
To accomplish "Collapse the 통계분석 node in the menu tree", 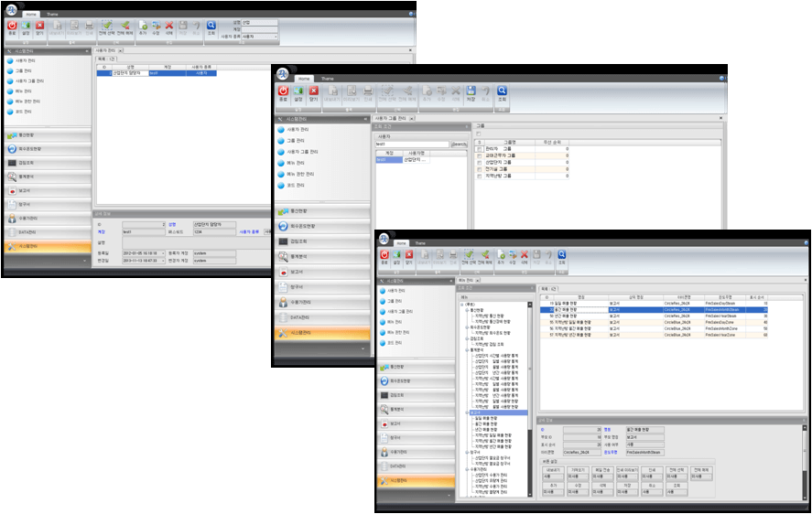I will (x=466, y=348).
